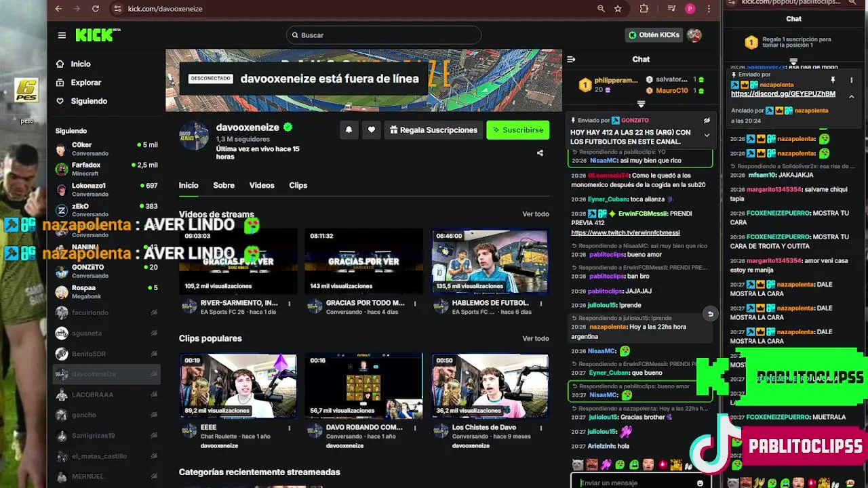Image resolution: width=868 pixels, height=488 pixels.
Task: Open the EEEE clip thumbnail
Action: [238, 386]
